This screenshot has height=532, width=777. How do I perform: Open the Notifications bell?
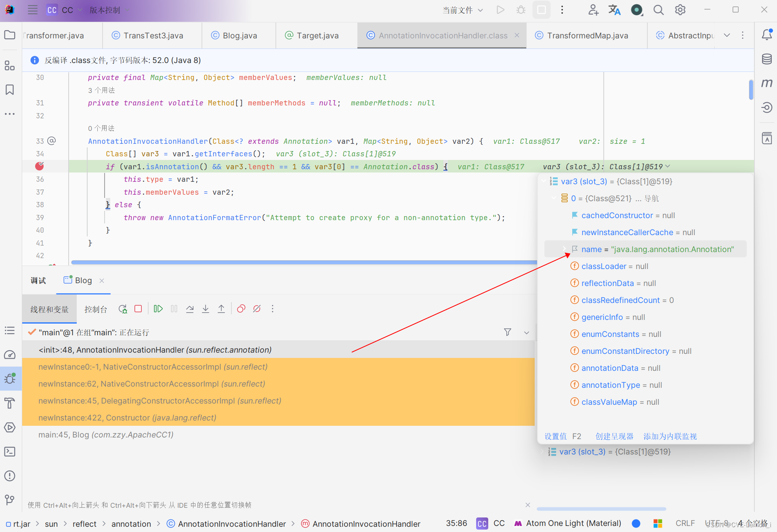(x=767, y=35)
